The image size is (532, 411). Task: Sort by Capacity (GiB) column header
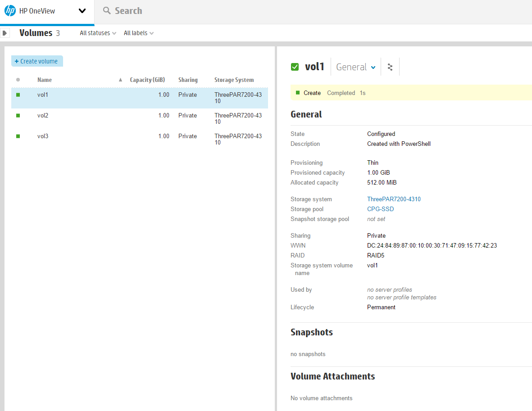pyautogui.click(x=147, y=80)
